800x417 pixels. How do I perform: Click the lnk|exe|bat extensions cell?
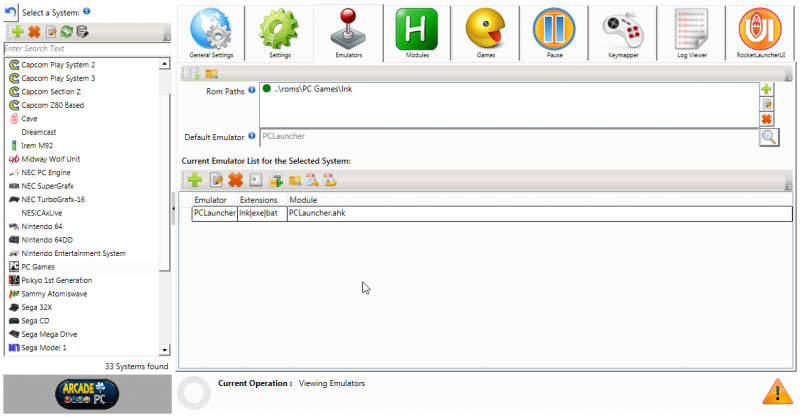pyautogui.click(x=262, y=213)
